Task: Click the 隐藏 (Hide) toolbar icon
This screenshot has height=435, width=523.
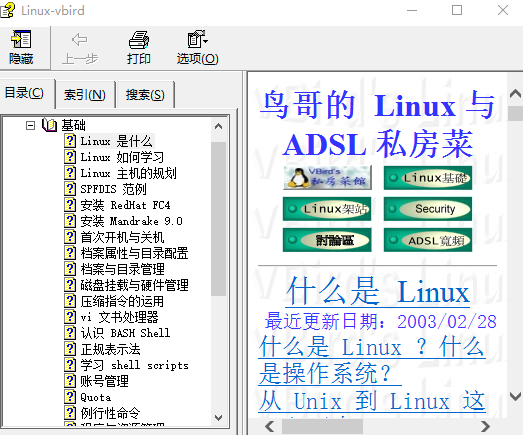Action: point(21,39)
